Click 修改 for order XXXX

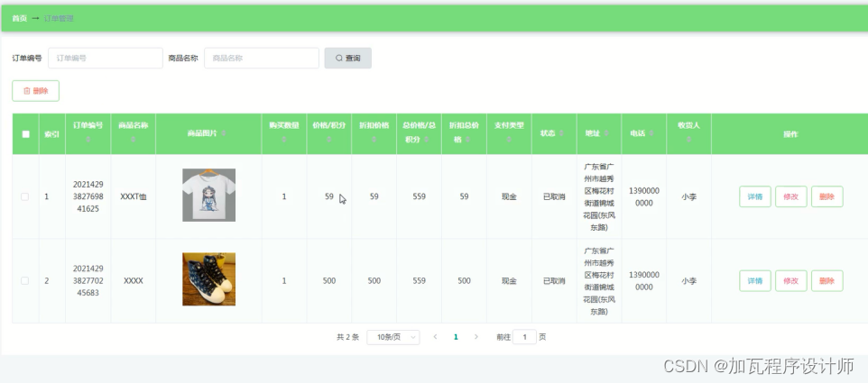point(791,281)
